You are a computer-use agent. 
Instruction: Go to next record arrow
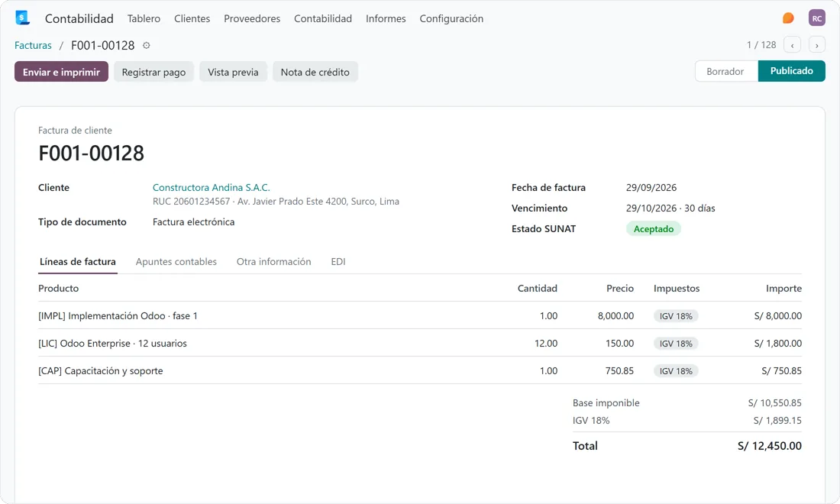[816, 45]
